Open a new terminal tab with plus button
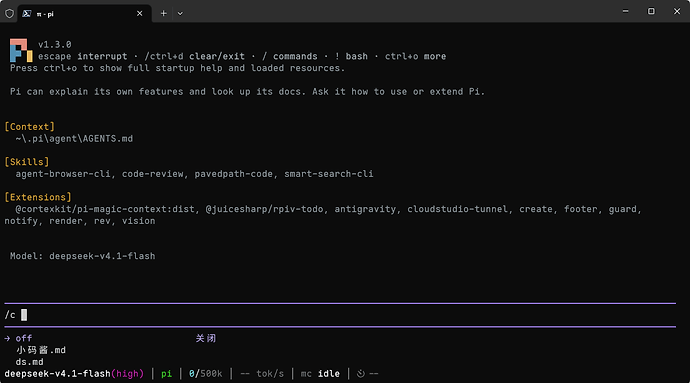This screenshot has width=690, height=383. pos(164,14)
